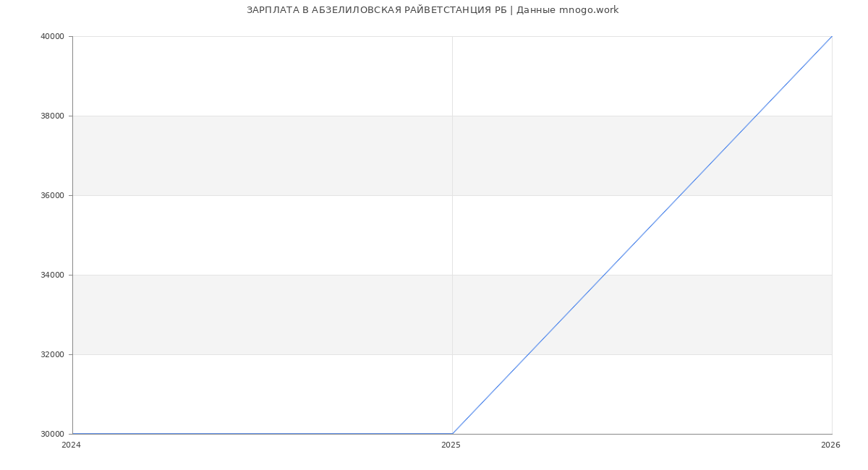The height and width of the screenshot is (470, 868).
Task: Select the 2025 x-axis label
Action: (x=451, y=445)
